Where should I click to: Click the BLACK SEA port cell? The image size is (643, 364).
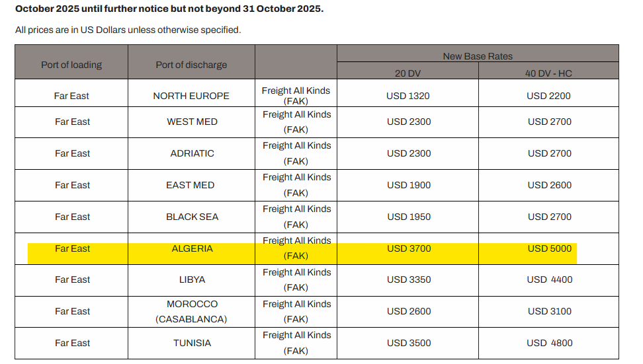coord(192,217)
